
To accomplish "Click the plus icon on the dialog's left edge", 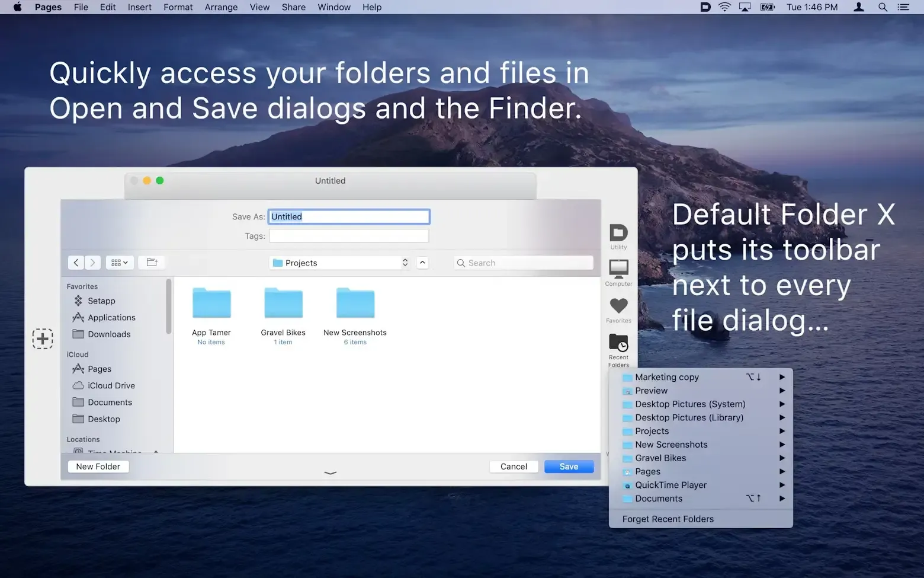I will point(42,339).
